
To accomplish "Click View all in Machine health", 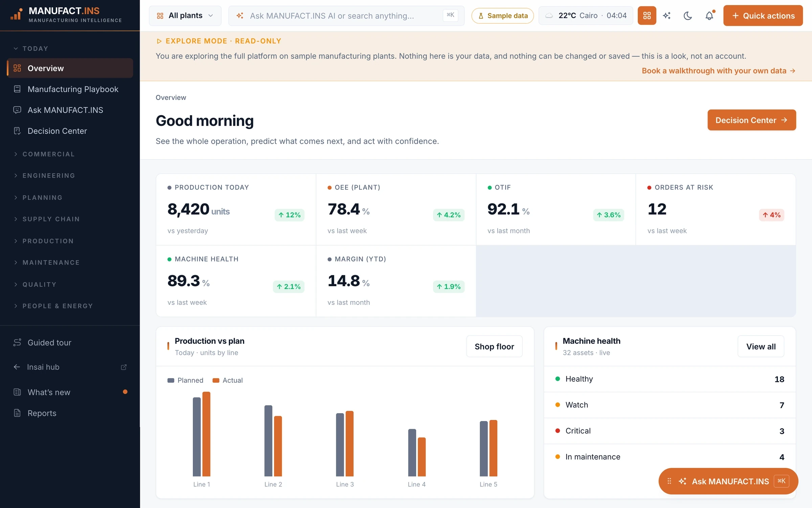I will [x=761, y=346].
